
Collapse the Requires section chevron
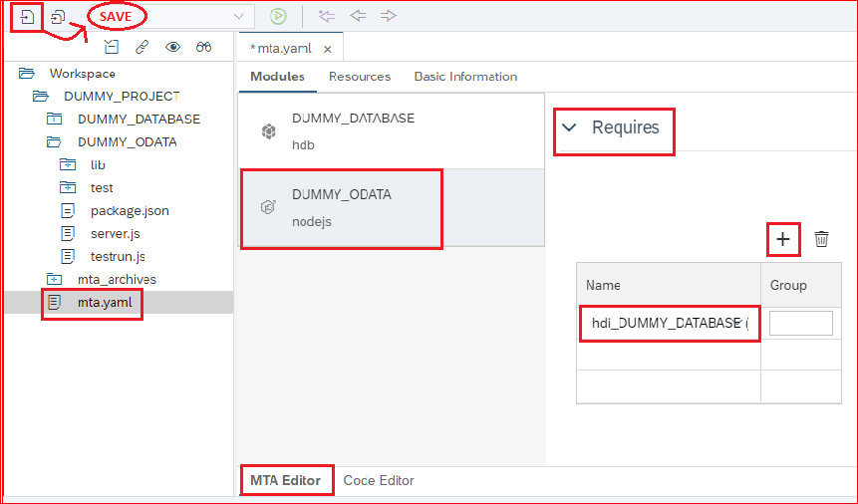point(569,128)
